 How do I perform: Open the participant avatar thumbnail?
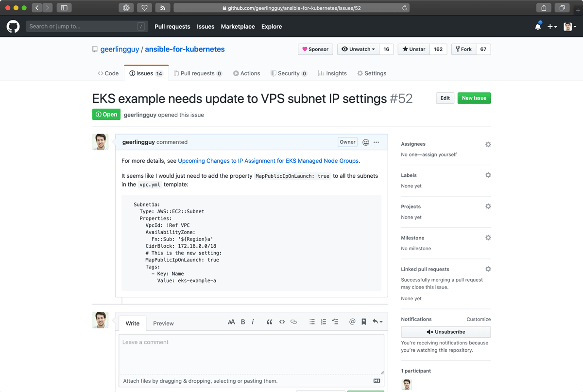[x=407, y=385]
